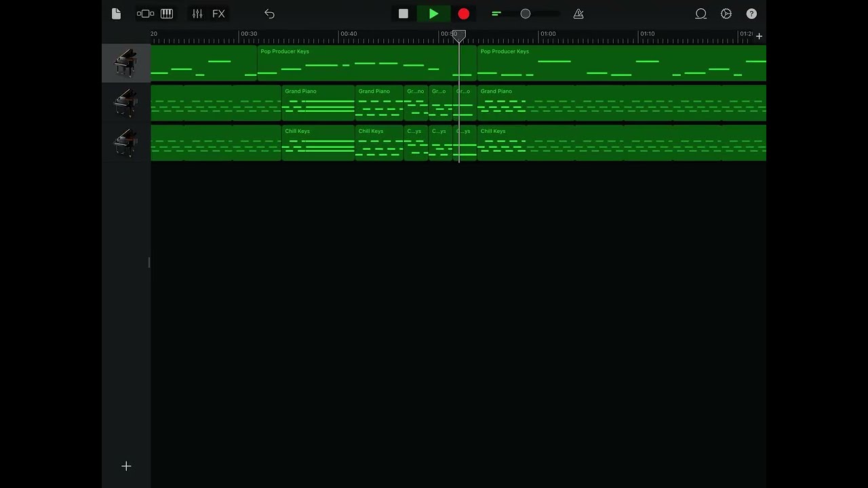Select the first Chill Keys region
The image size is (868, 488).
(318, 143)
